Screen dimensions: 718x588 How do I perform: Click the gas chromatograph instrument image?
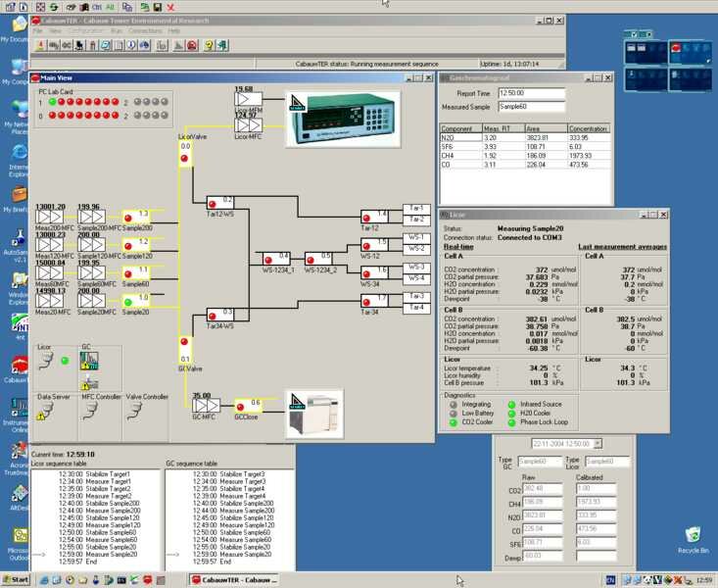click(x=313, y=413)
